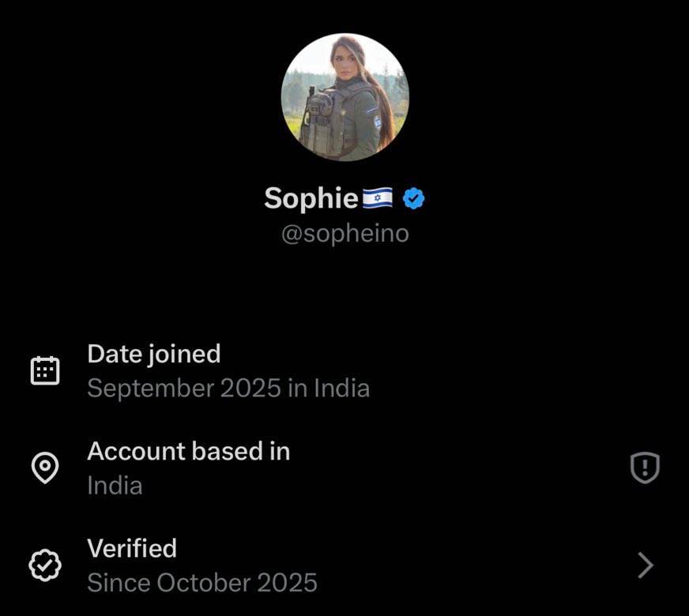Click the display name Sophie
Image resolution: width=689 pixels, height=616 pixels.
click(x=311, y=198)
